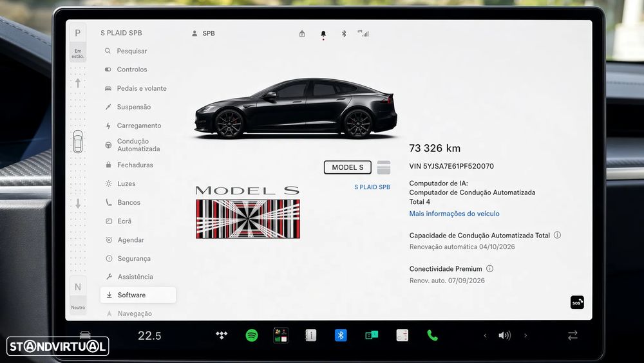644x363 pixels.
Task: Tap the 73 326 km odometer reading
Action: [x=435, y=148]
